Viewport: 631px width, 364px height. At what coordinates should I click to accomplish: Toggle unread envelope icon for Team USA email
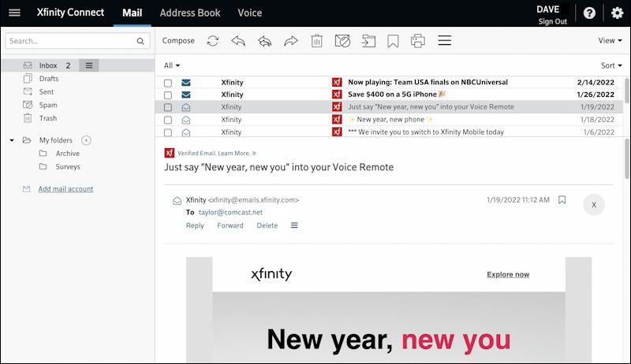[x=186, y=83]
